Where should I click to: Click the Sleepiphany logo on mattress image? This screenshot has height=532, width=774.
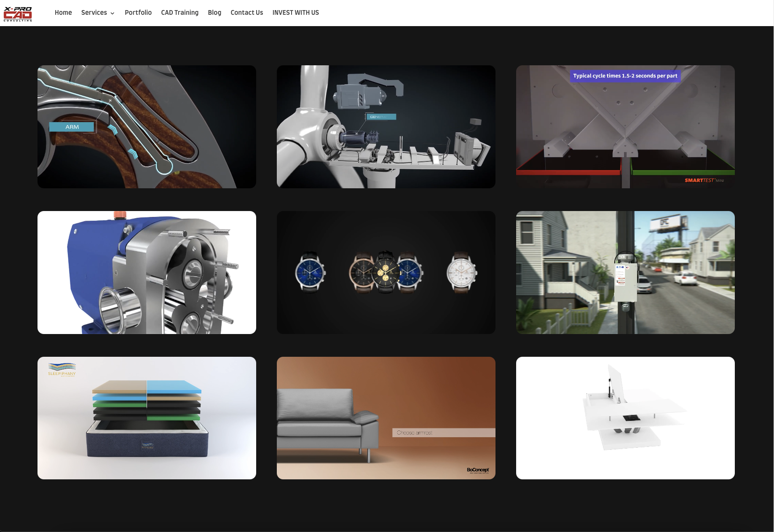point(62,369)
